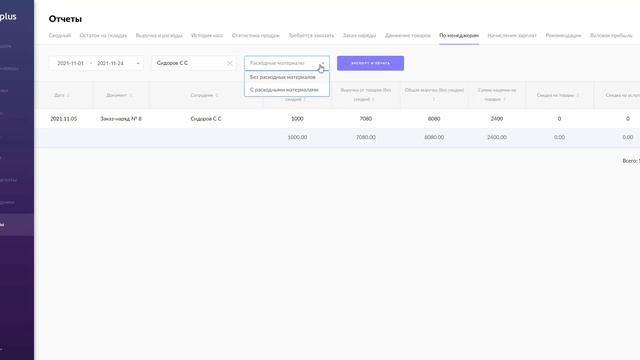Click the Экспорт и печать button

click(370, 63)
